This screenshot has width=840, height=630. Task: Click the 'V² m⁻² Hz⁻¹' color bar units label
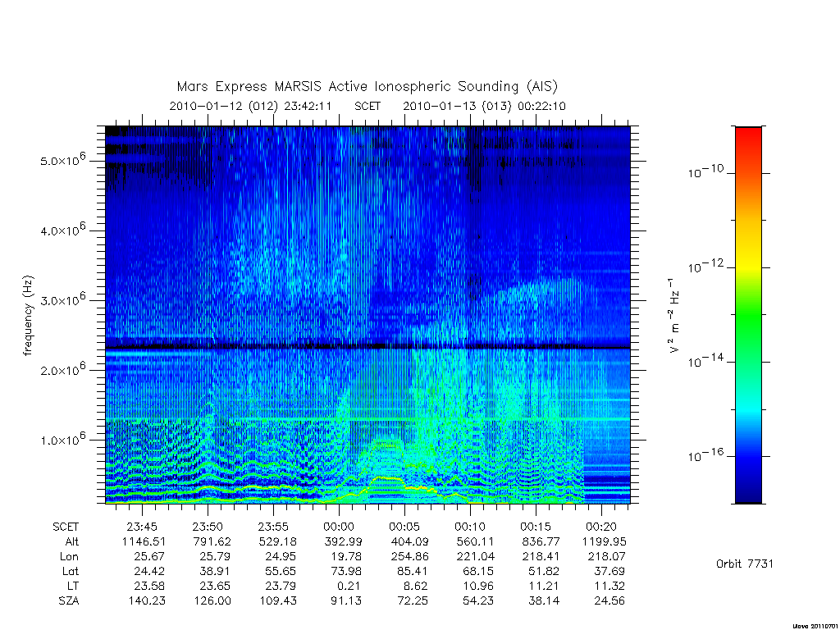point(673,315)
